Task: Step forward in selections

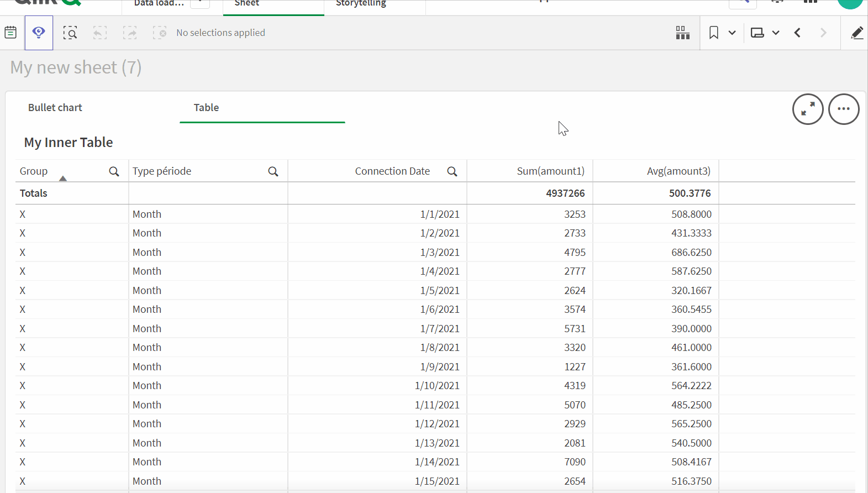Action: pyautogui.click(x=130, y=33)
